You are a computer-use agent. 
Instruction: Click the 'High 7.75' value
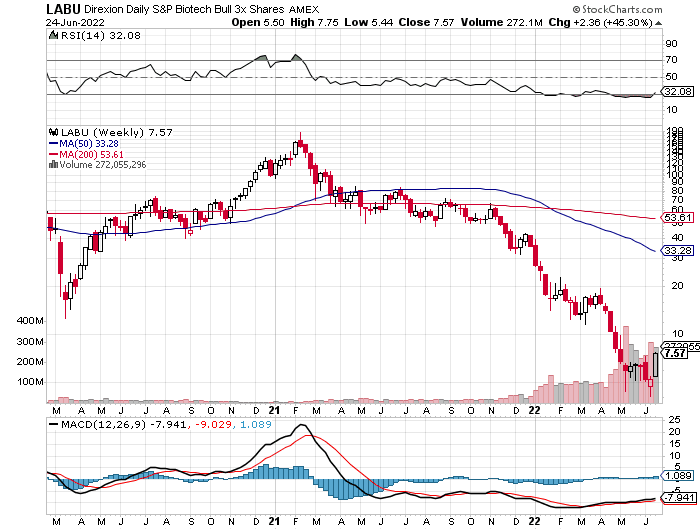tap(314, 22)
